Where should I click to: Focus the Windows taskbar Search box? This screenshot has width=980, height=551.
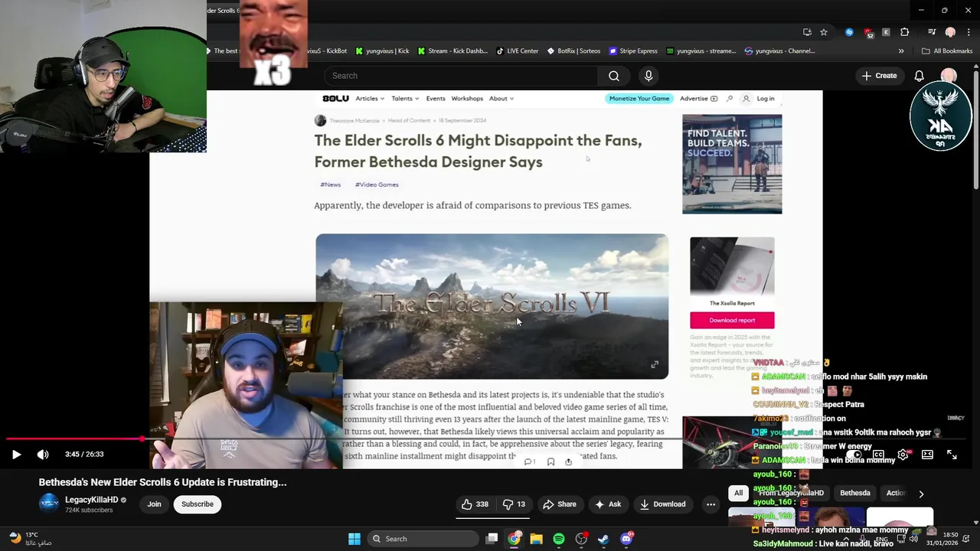[422, 539]
